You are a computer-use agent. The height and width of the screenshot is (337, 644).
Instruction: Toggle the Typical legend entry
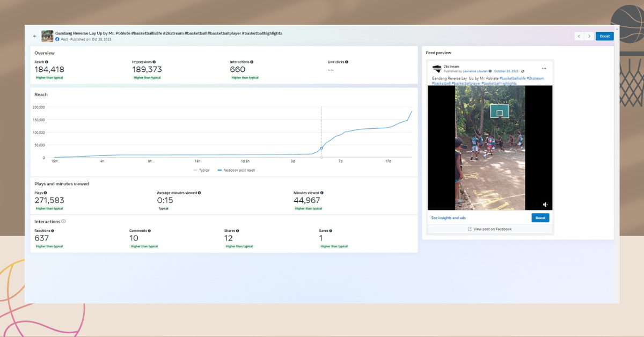tap(201, 170)
